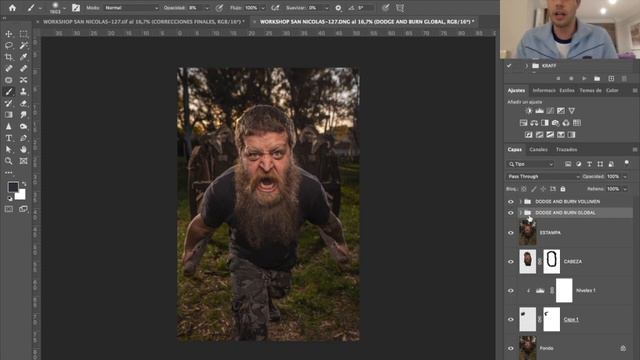Hide the DODGE AND BURN GLOBAL group

pos(511,213)
